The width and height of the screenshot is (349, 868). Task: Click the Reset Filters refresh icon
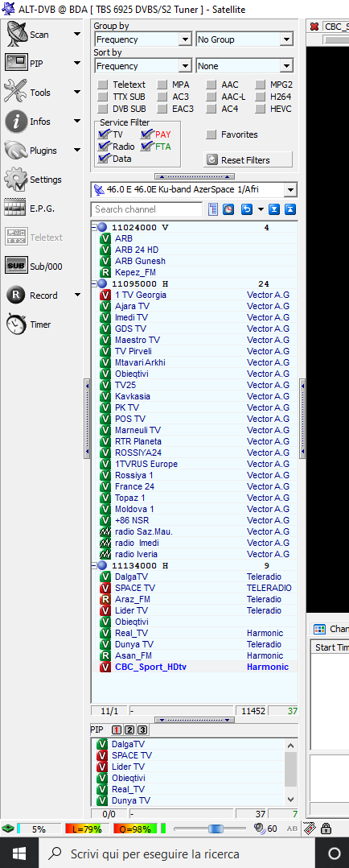point(211,160)
